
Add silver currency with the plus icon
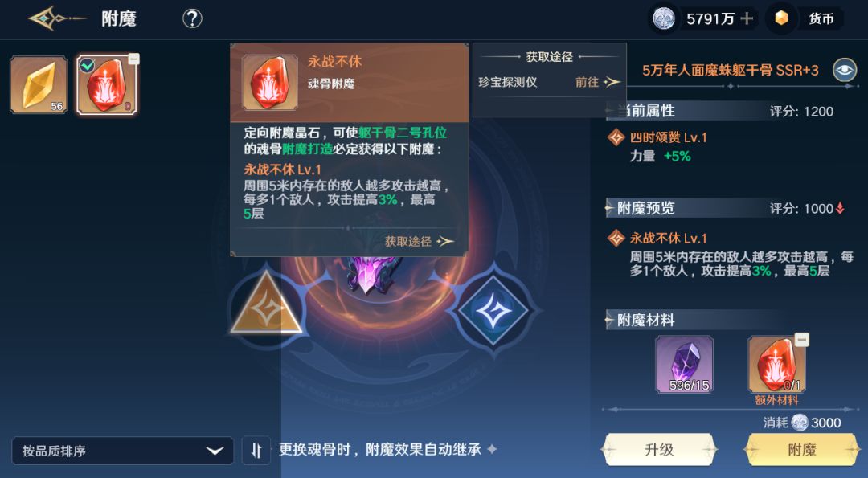click(x=747, y=18)
